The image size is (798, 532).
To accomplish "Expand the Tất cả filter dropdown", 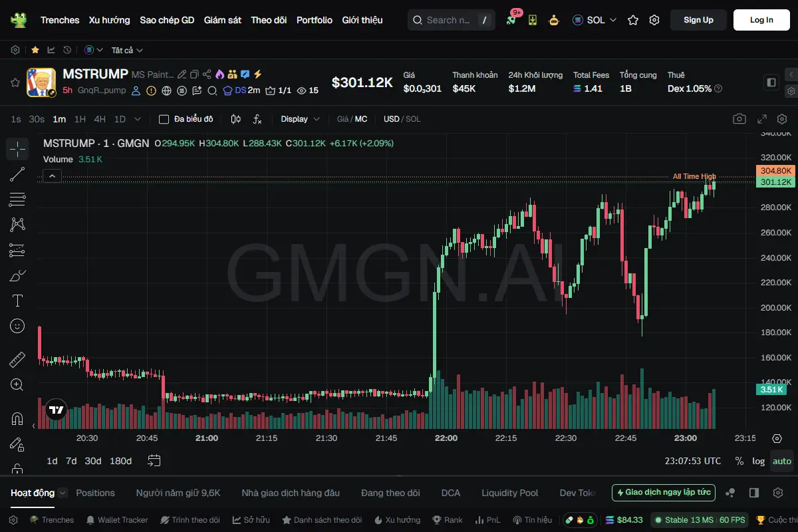I will pos(127,50).
